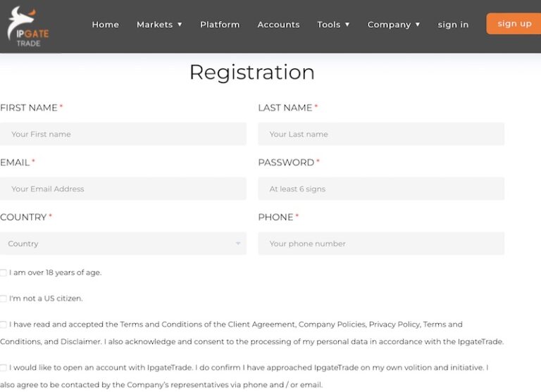This screenshot has height=392, width=541.
Task: Expand the Tools menu
Action: click(333, 25)
